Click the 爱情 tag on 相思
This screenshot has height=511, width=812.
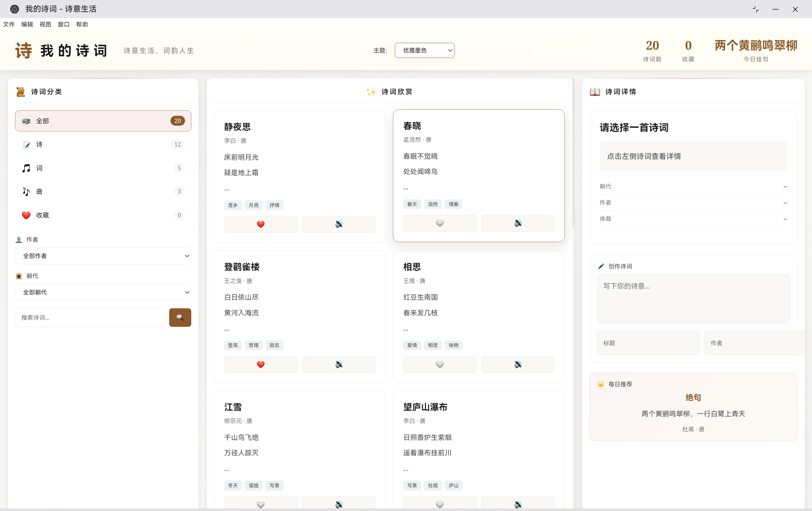coord(412,345)
